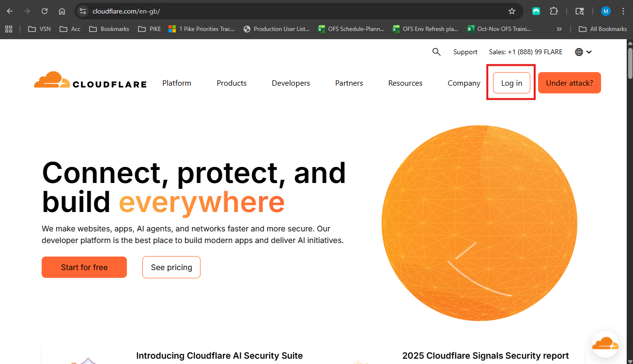Image resolution: width=633 pixels, height=364 pixels.
Task: Open the Partners menu
Action: (x=349, y=83)
